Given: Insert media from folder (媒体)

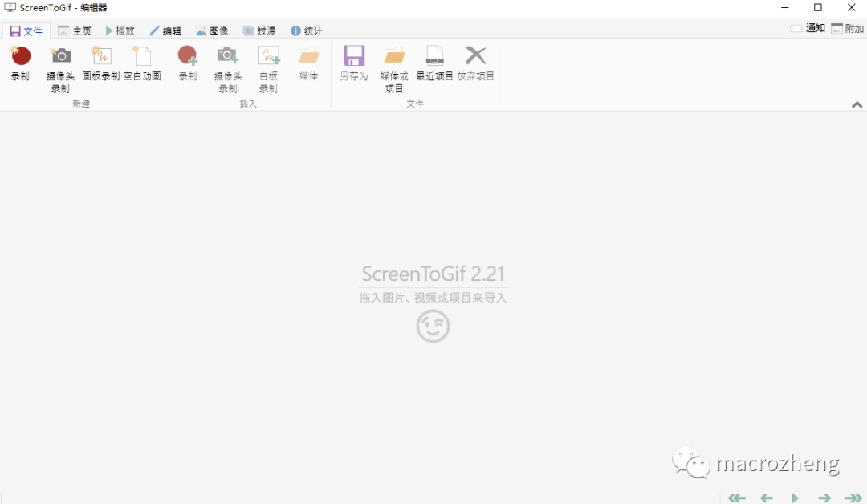Looking at the screenshot, I should click(308, 64).
